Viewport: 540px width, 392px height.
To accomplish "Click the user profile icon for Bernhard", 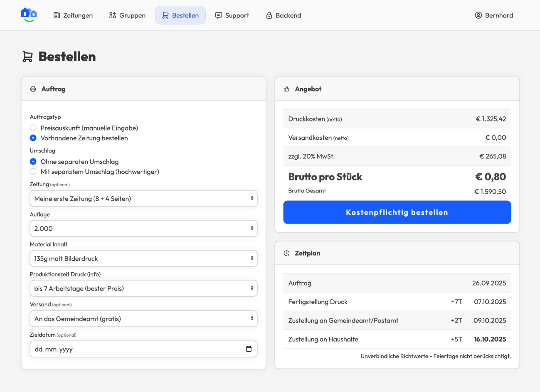I will tap(478, 15).
